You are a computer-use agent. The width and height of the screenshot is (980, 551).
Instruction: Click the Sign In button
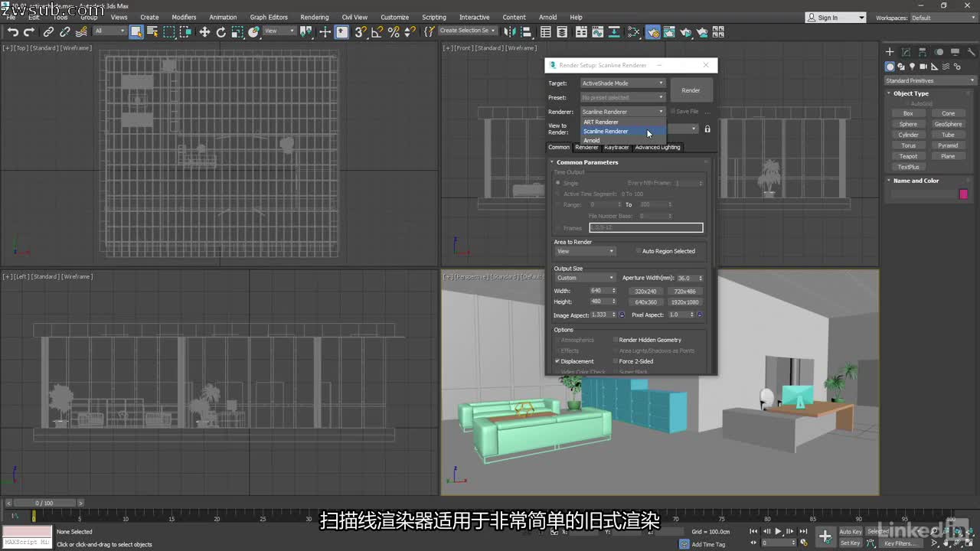click(835, 18)
